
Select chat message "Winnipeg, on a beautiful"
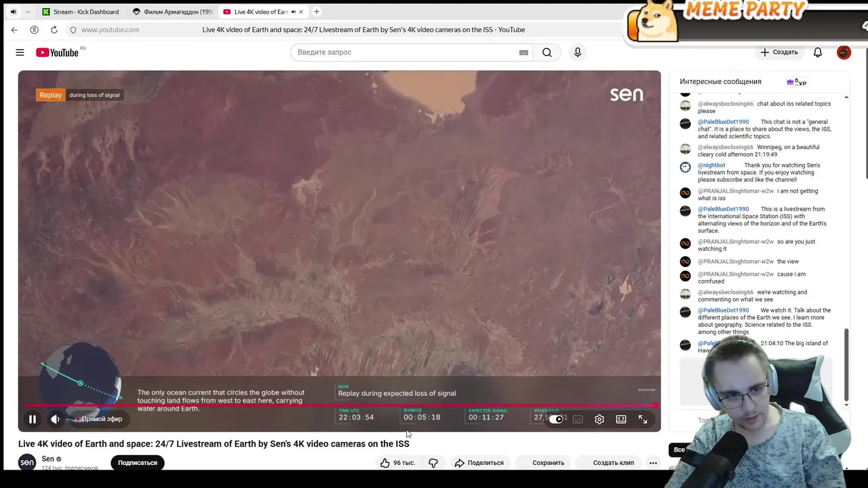coord(759,150)
